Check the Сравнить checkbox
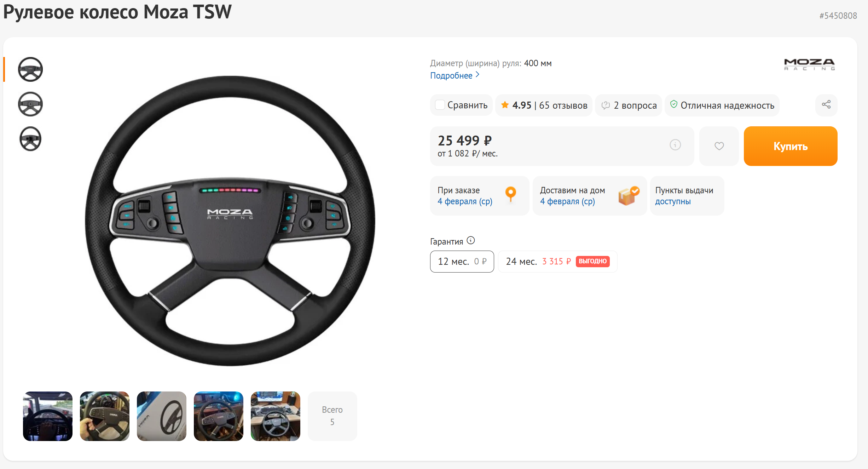 pyautogui.click(x=440, y=105)
